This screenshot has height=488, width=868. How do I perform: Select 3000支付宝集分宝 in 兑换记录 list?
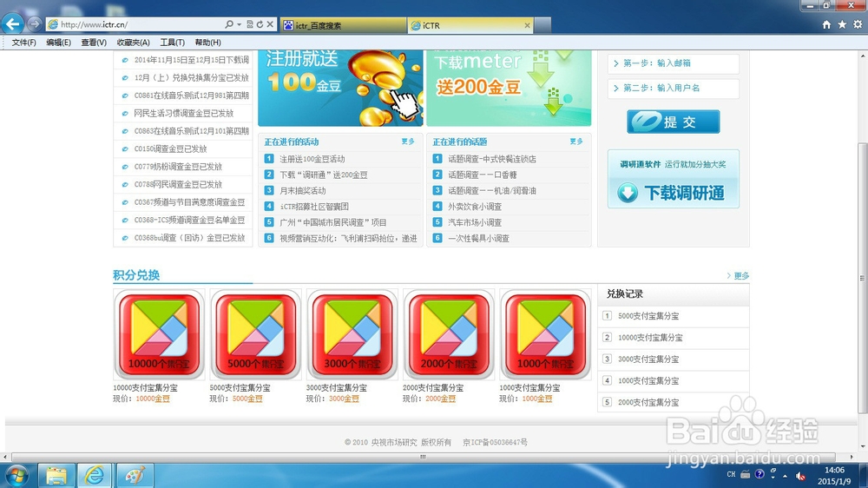[x=648, y=359]
